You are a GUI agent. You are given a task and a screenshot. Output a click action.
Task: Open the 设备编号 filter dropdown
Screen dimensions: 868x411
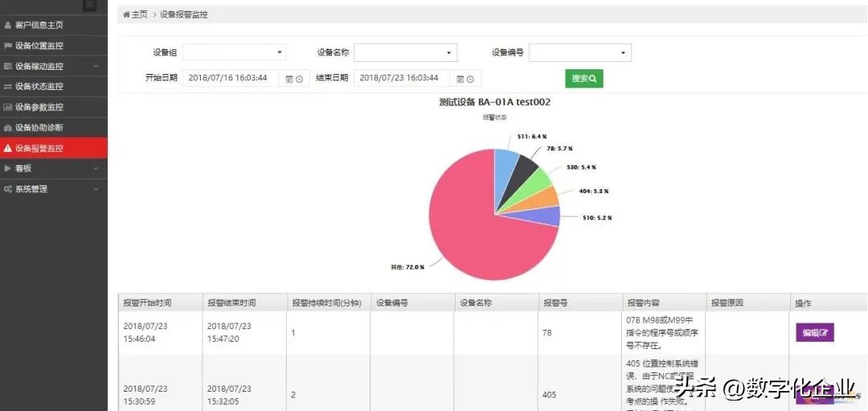(580, 52)
